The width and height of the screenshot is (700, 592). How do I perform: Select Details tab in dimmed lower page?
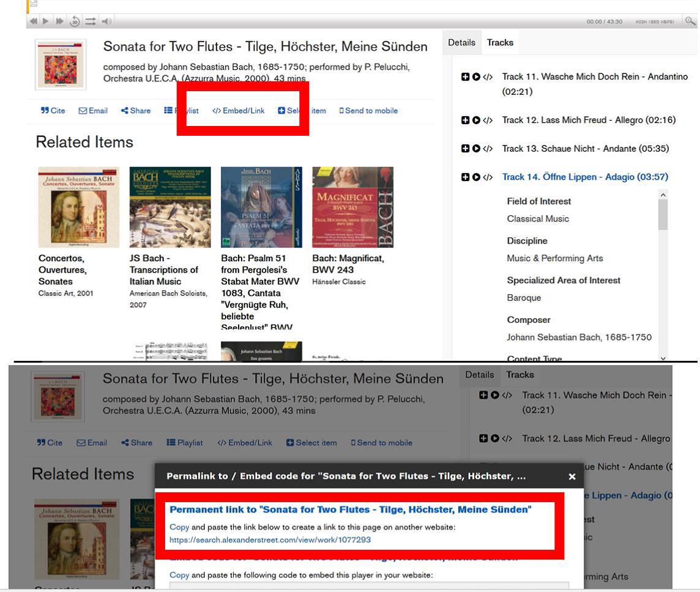coord(480,375)
